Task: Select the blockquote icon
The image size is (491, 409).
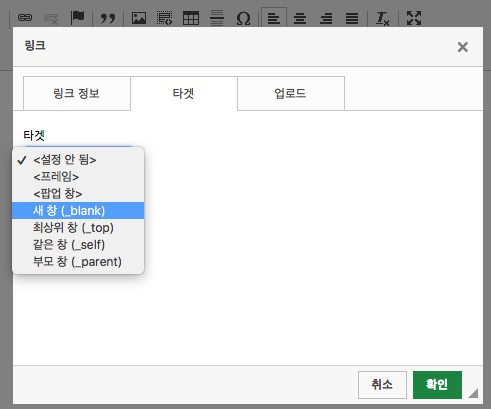Action: (x=108, y=18)
